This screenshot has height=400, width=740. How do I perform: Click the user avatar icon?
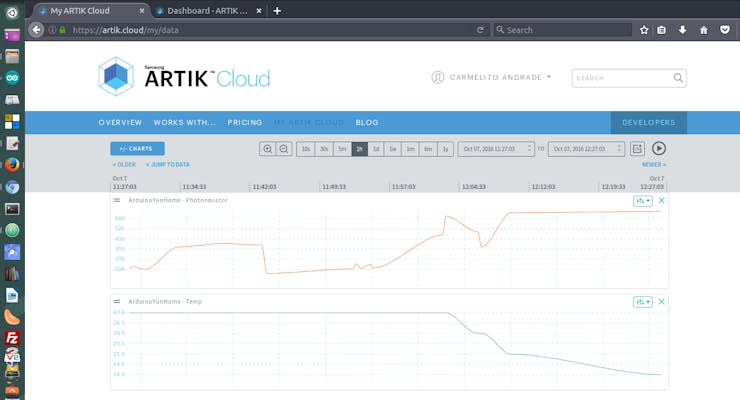click(x=437, y=77)
